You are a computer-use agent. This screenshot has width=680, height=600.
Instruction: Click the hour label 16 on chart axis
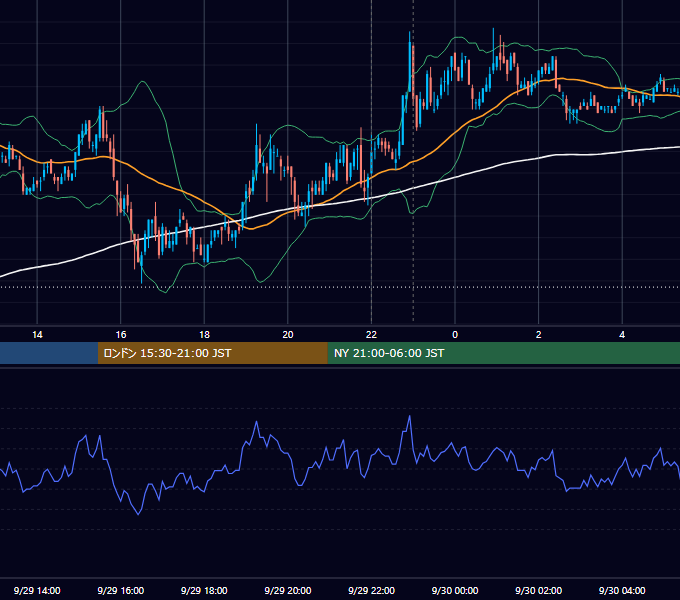121,335
